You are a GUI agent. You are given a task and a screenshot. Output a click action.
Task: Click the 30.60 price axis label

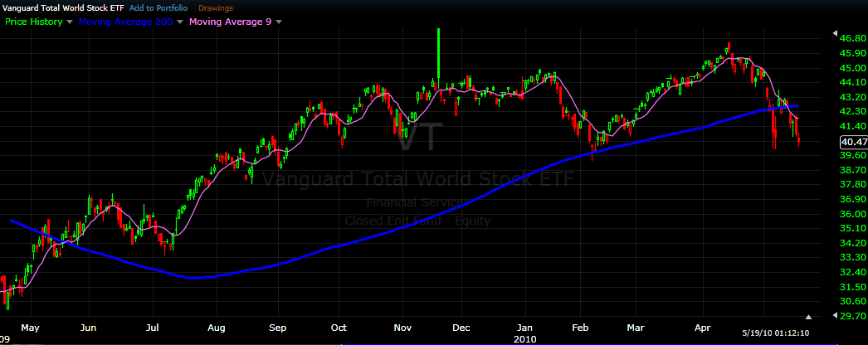(853, 301)
